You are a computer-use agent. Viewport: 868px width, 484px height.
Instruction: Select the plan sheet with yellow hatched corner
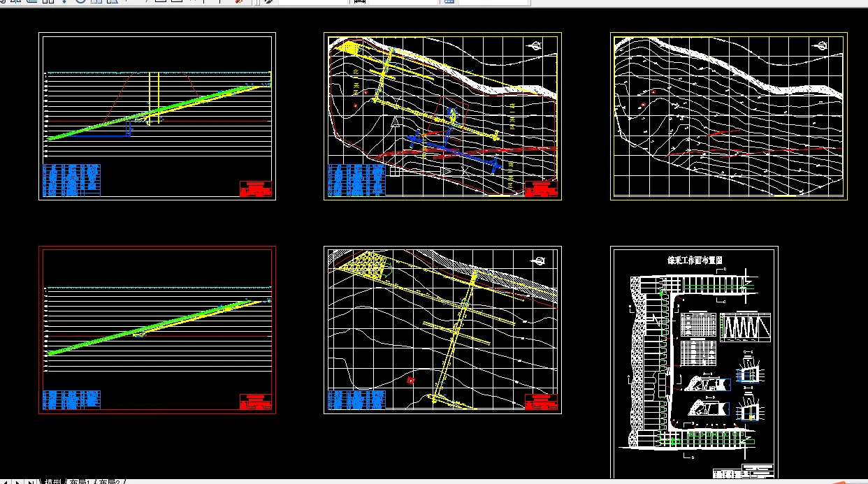pyautogui.click(x=442, y=330)
